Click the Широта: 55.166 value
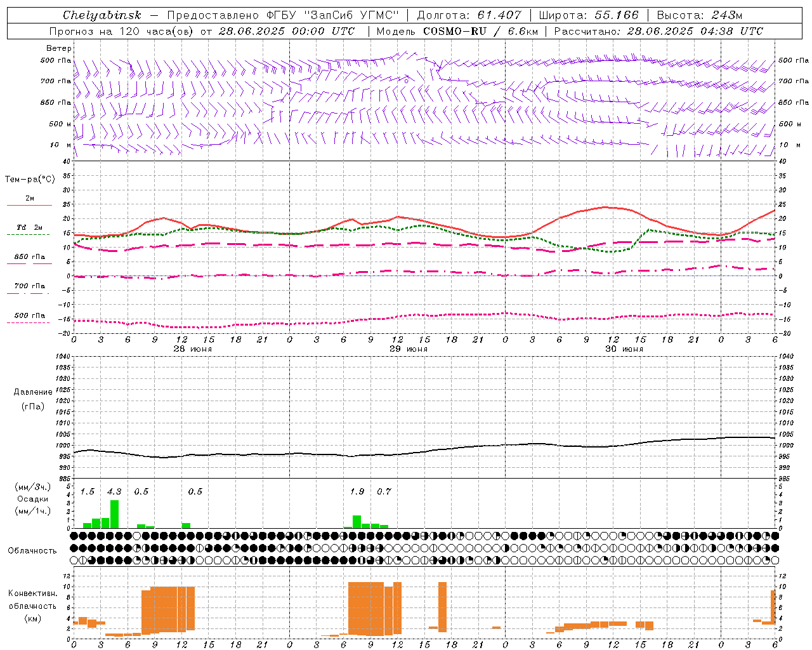This screenshot has width=812, height=650. pyautogui.click(x=588, y=15)
